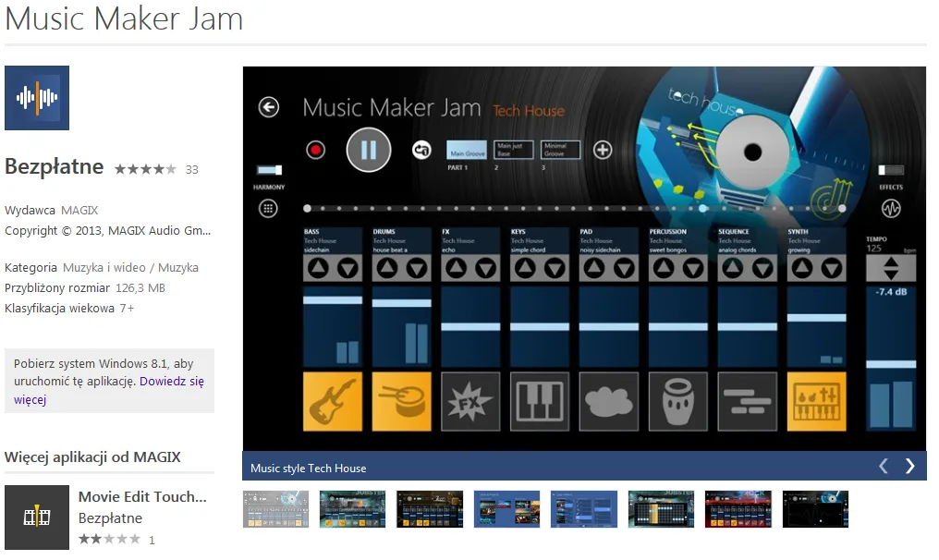Select the Minimal Groove part 3 tab
The image size is (939, 560).
560,150
